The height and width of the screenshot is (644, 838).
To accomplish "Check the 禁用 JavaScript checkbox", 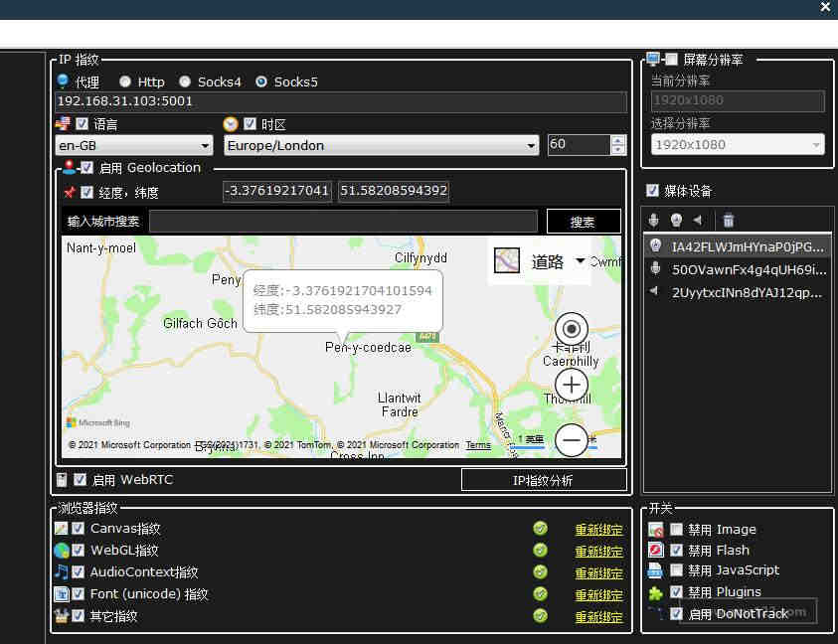I will 676,570.
